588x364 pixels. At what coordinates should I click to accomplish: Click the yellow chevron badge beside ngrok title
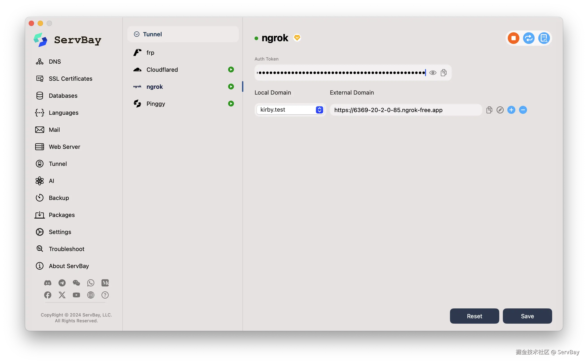click(x=297, y=38)
